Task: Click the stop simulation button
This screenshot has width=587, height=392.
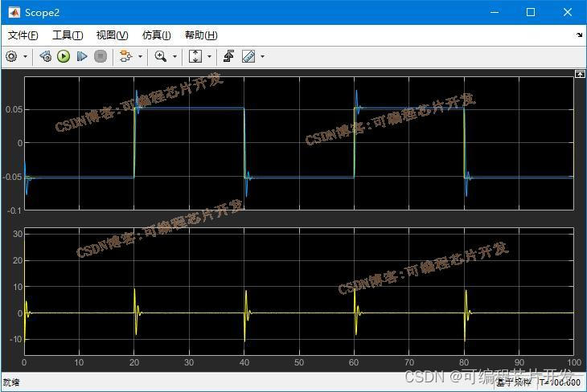Action: coord(101,56)
